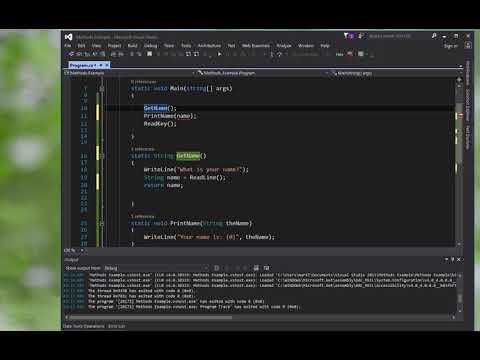Close the Program.cs tab
480x360 pixels.
[x=107, y=65]
